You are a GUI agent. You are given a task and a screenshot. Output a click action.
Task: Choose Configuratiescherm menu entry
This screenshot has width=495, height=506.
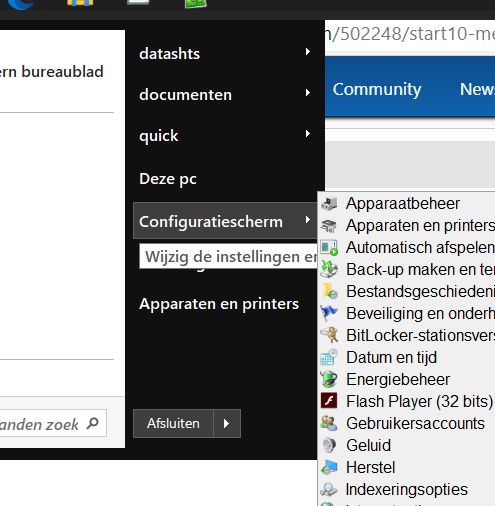[x=225, y=221]
